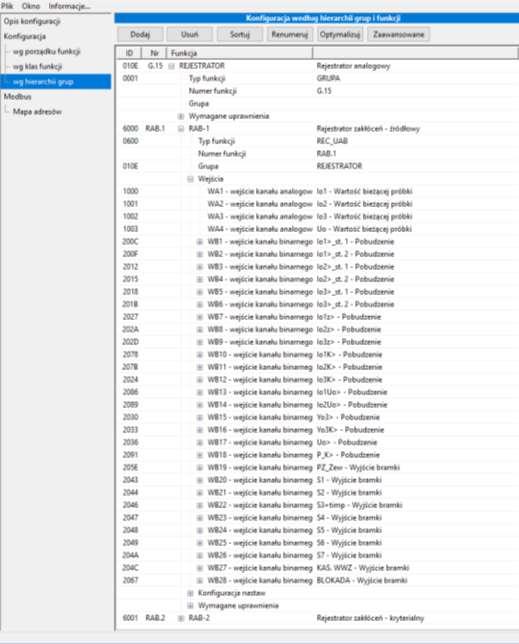Image resolution: width=519 pixels, height=644 pixels.
Task: Select WB24 row with S5 Wyjście bramki
Action: pos(316,531)
